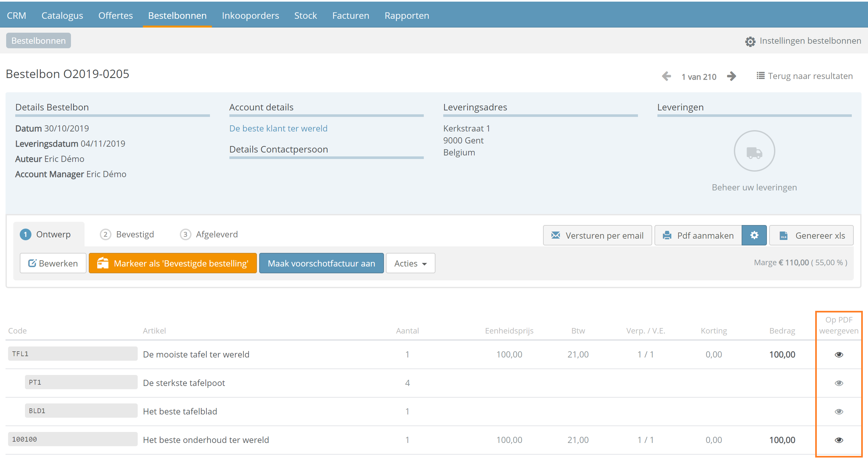Click the Bedrag column header
Screen dimensions: 868x464
782,331
